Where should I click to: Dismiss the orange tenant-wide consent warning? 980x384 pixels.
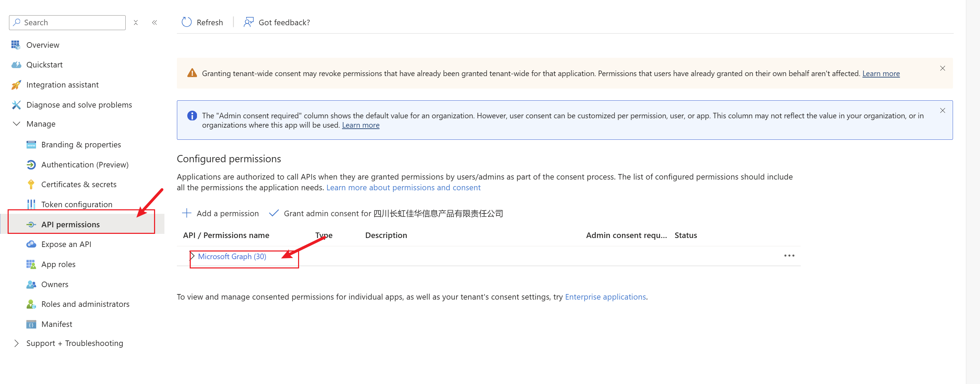942,68
